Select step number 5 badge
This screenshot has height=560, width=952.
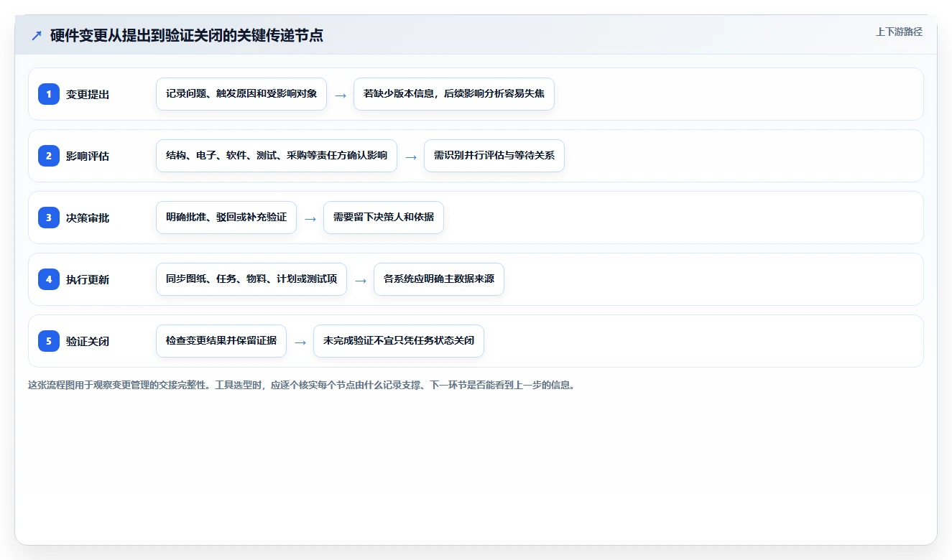tap(49, 341)
